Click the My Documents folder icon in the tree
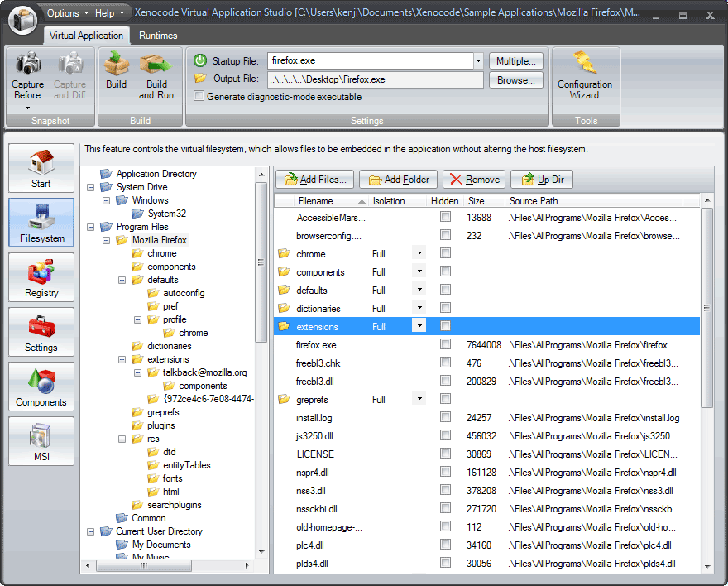 click(x=122, y=545)
